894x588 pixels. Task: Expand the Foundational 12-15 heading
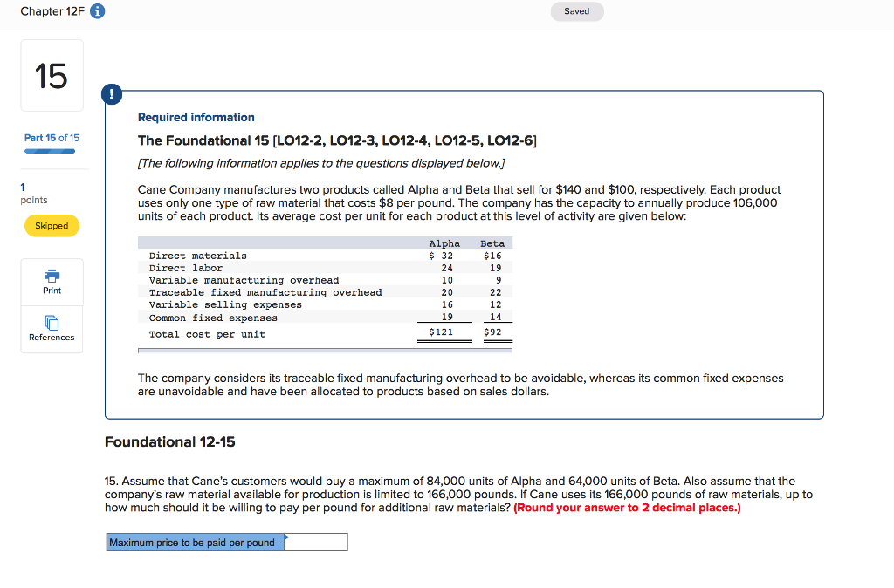coord(168,441)
